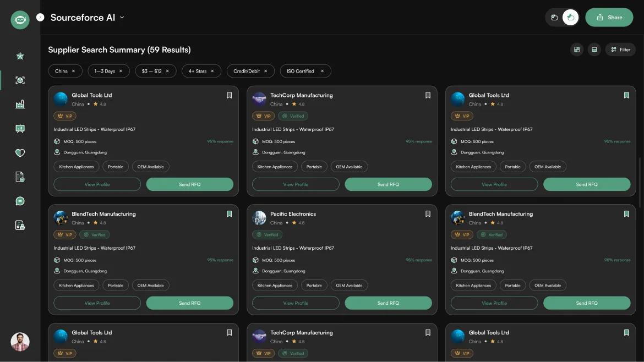This screenshot has width=644, height=362.
Task: Switch to list view layout
Action: click(594, 50)
